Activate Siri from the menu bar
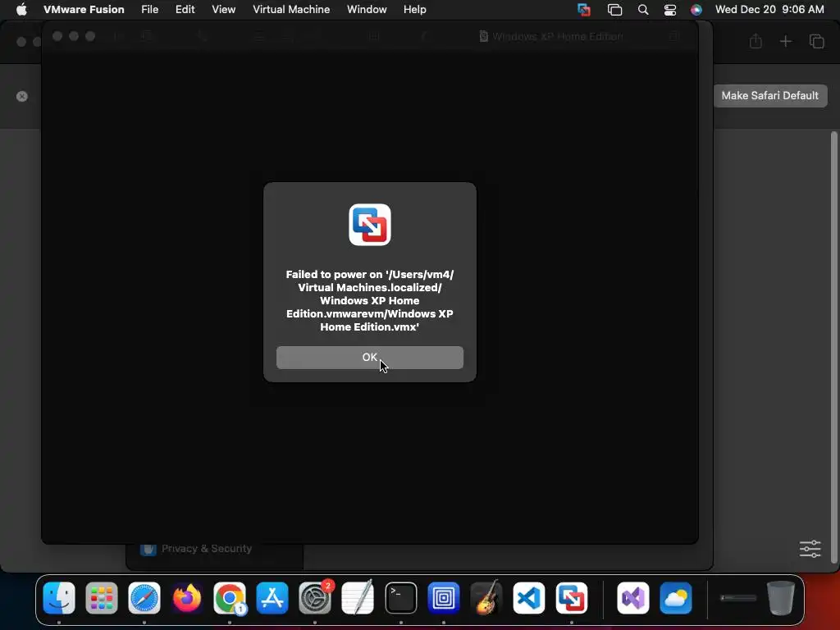840x630 pixels. point(696,10)
